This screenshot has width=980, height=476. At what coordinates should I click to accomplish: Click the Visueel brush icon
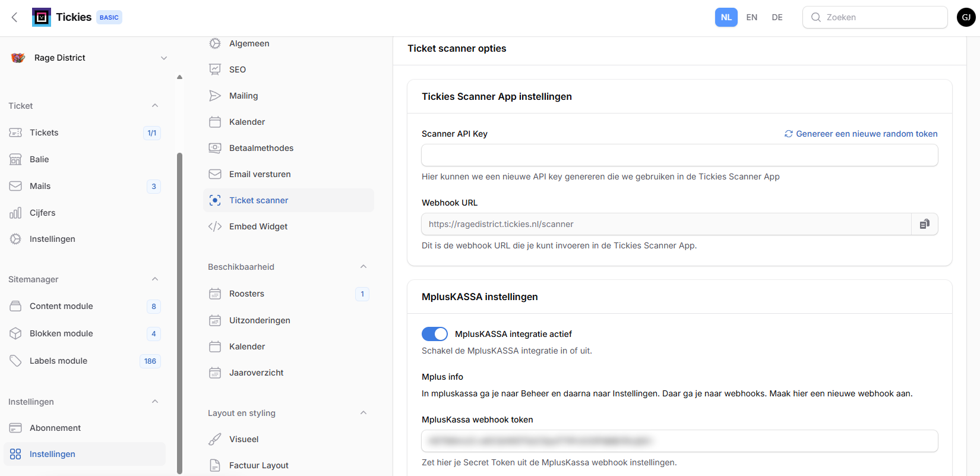(215, 439)
